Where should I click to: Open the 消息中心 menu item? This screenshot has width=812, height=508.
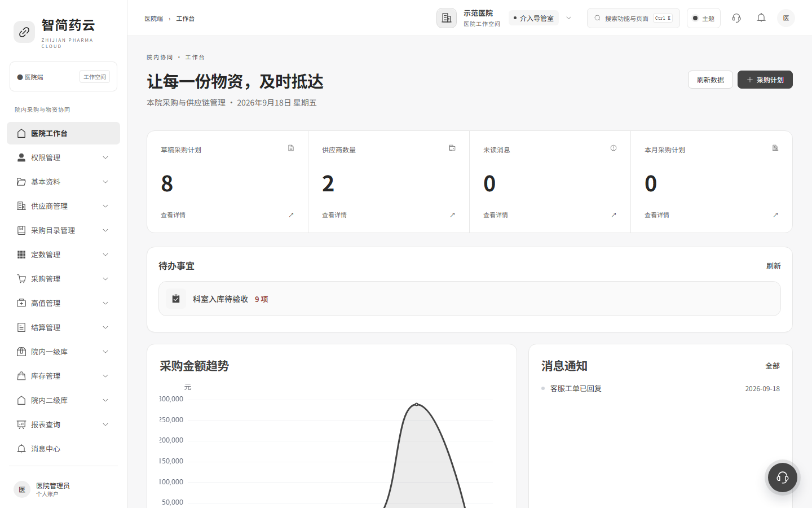click(x=63, y=449)
